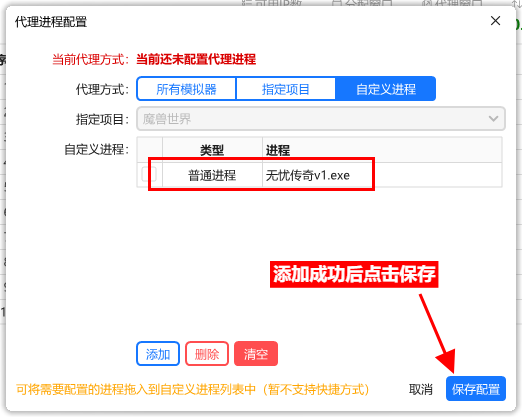This screenshot has height=417, width=522.
Task: Select the 无忧传奇v1.exe process cell
Action: [x=382, y=175]
